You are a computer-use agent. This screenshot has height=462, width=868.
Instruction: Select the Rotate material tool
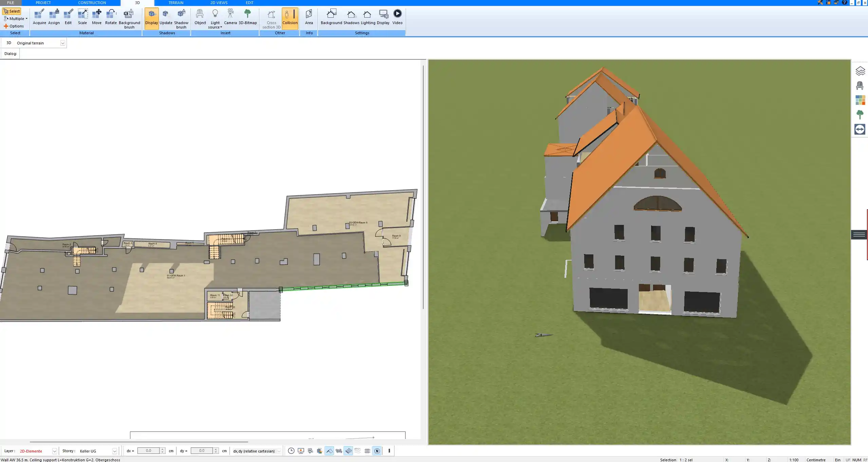(x=111, y=17)
